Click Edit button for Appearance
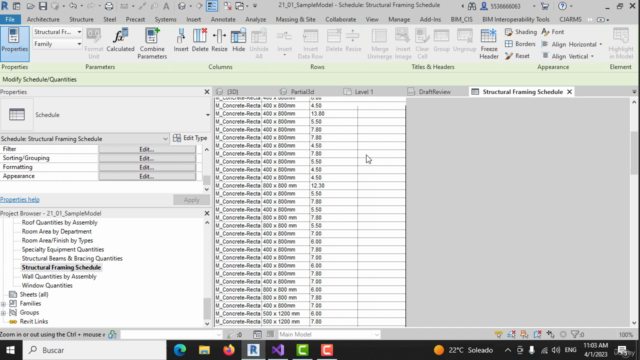Viewport: 640px width, 360px height. click(147, 176)
